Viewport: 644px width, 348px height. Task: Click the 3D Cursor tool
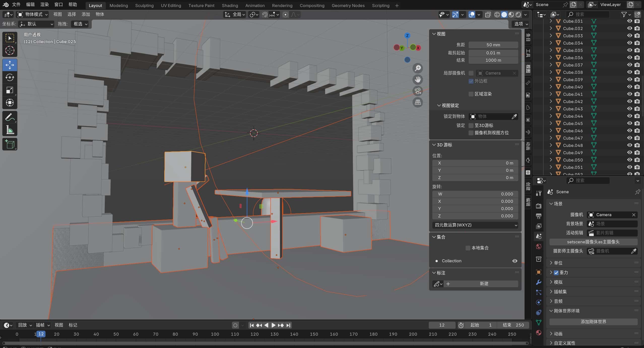(10, 51)
